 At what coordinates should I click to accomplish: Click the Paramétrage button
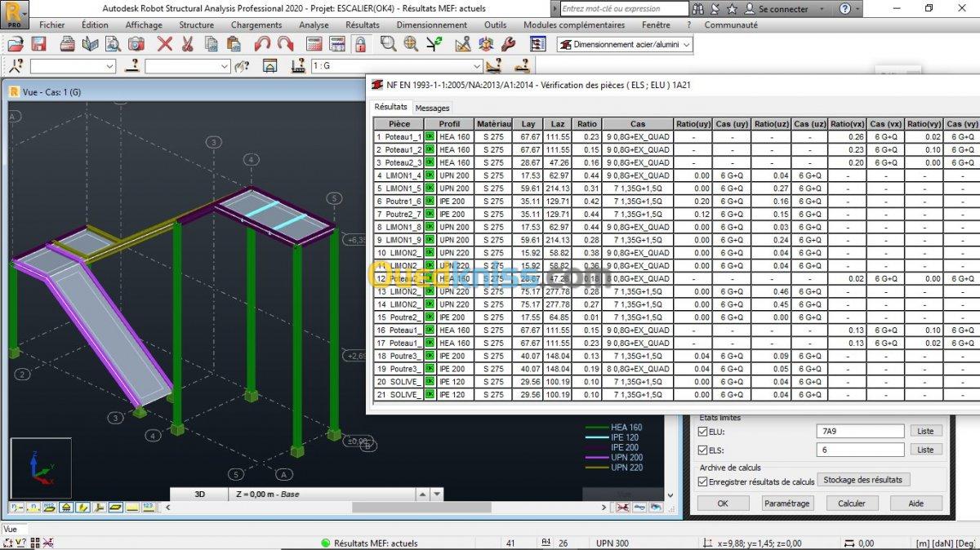pyautogui.click(x=787, y=503)
